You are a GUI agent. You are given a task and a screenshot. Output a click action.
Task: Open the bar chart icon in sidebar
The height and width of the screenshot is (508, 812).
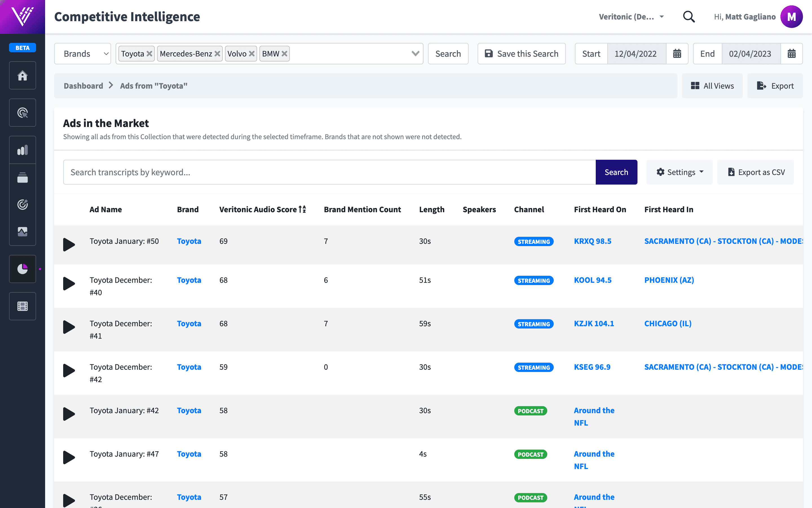pyautogui.click(x=23, y=150)
